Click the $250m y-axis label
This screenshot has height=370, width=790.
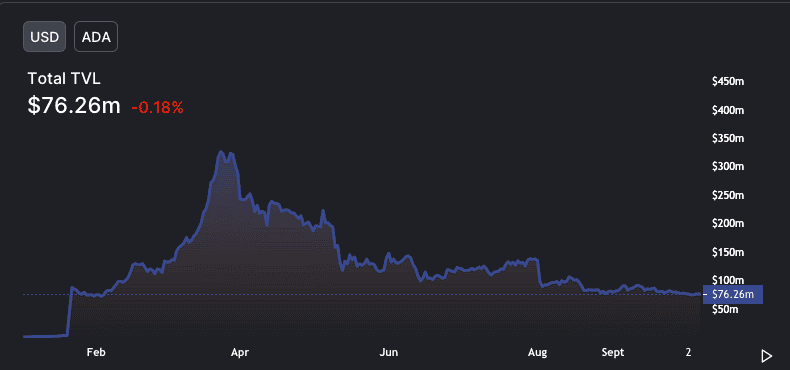(x=728, y=195)
